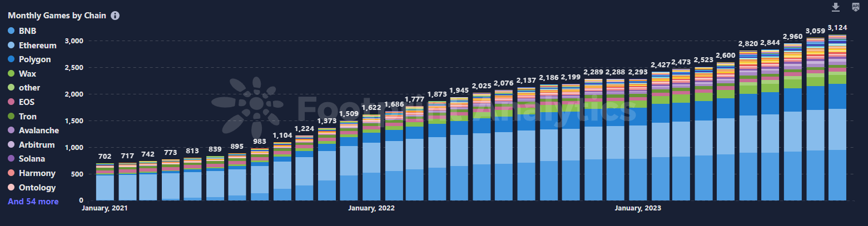This screenshot has height=226, width=868.
Task: Toggle the Avalanche legend entry
Action: click(x=38, y=130)
